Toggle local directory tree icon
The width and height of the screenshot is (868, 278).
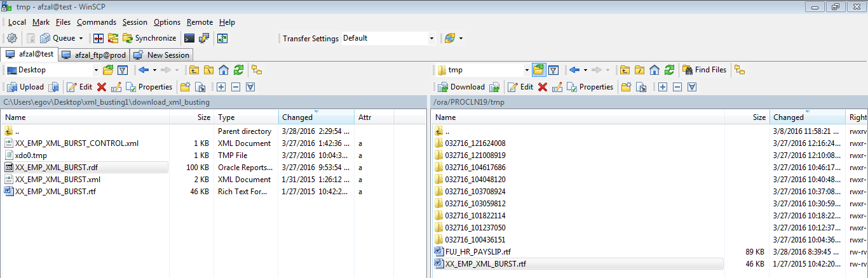[257, 70]
